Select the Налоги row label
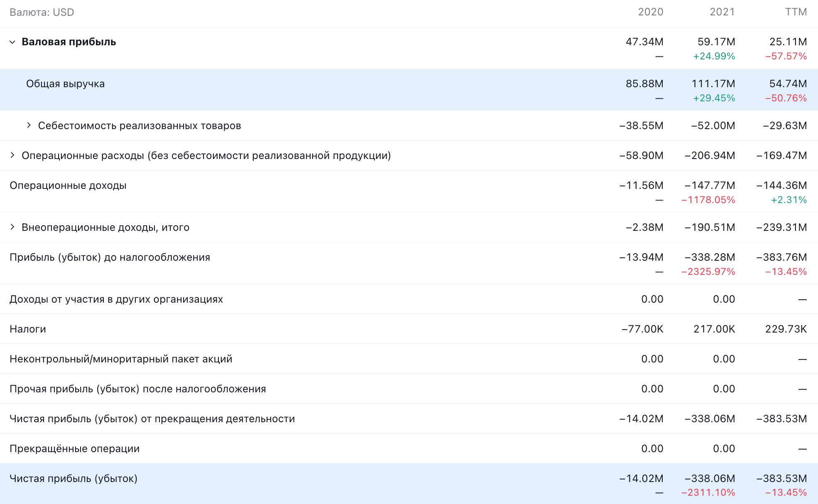The height and width of the screenshot is (504, 818). pos(28,329)
